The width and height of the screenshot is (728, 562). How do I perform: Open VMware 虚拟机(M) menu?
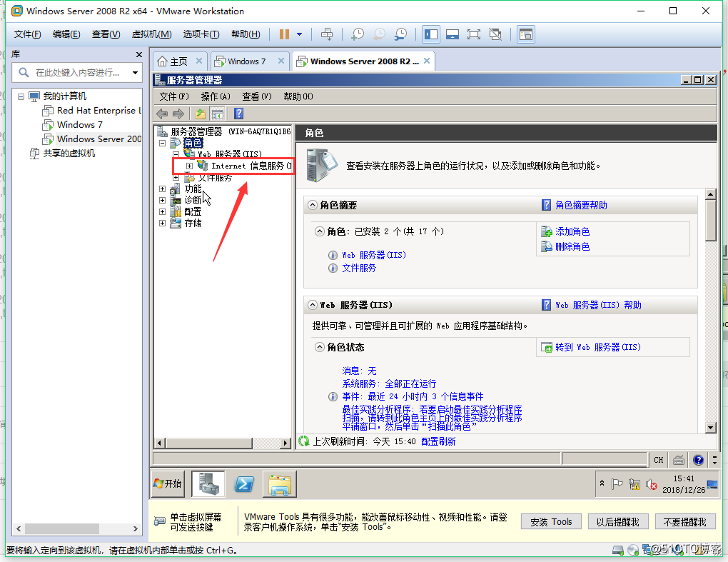pos(152,34)
